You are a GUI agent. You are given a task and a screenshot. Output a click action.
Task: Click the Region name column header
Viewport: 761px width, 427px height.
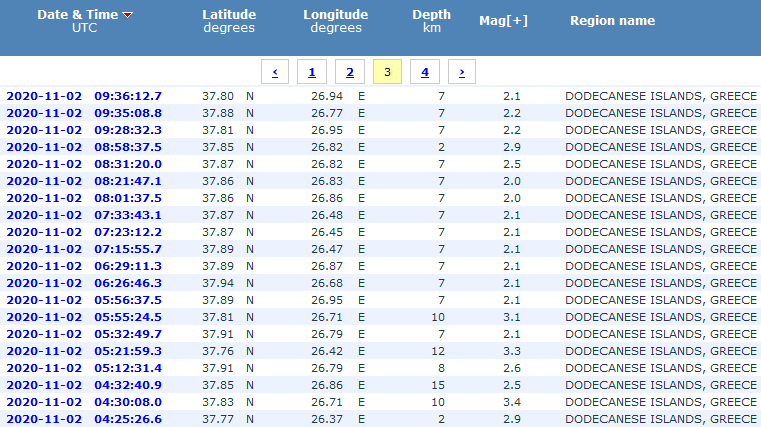tap(612, 21)
